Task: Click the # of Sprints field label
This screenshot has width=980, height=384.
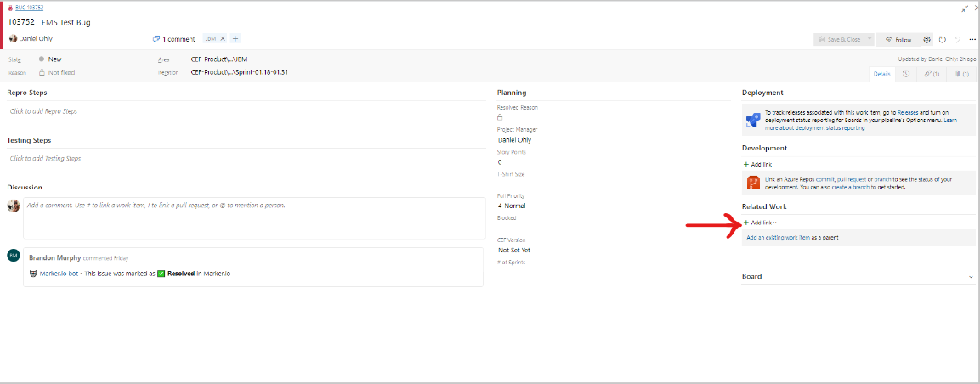Action: (512, 263)
